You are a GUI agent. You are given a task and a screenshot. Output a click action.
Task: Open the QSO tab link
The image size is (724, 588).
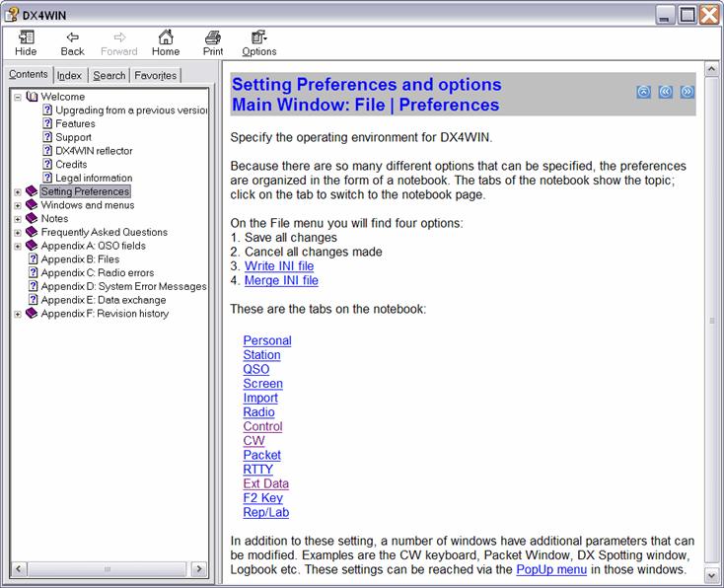[x=256, y=369]
